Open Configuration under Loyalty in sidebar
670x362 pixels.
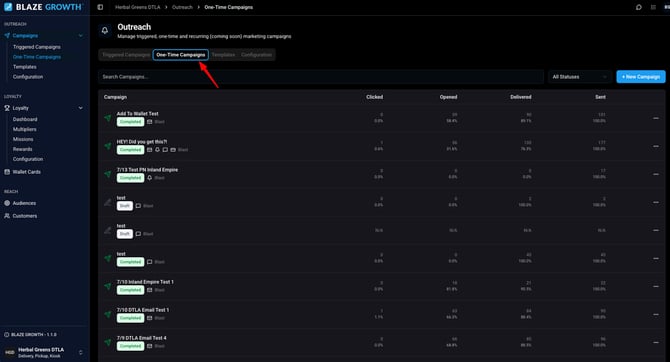28,159
